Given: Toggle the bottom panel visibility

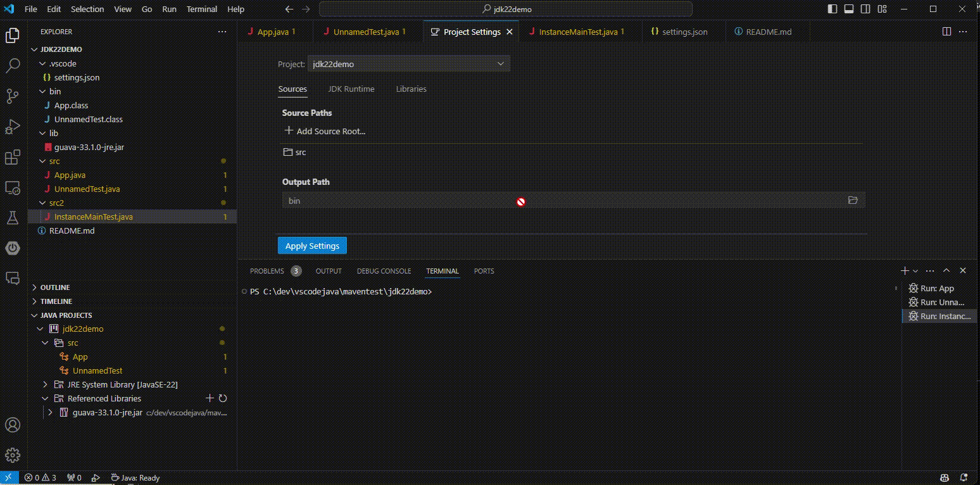Looking at the screenshot, I should (x=850, y=9).
